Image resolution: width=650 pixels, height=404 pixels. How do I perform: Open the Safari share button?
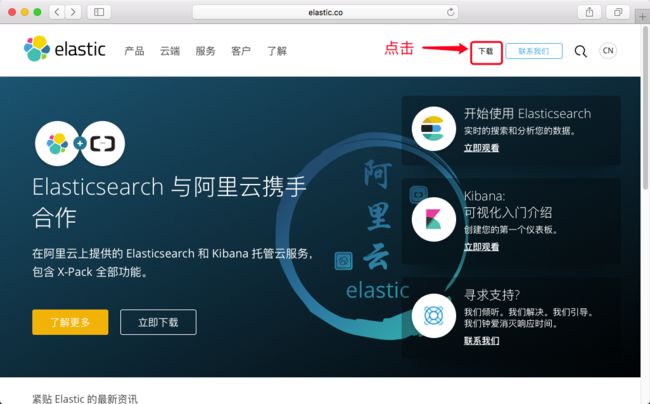[589, 12]
